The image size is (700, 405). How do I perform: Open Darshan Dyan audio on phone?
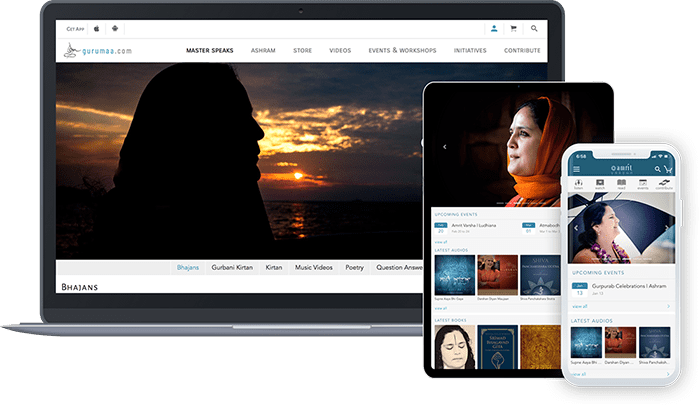click(620, 342)
